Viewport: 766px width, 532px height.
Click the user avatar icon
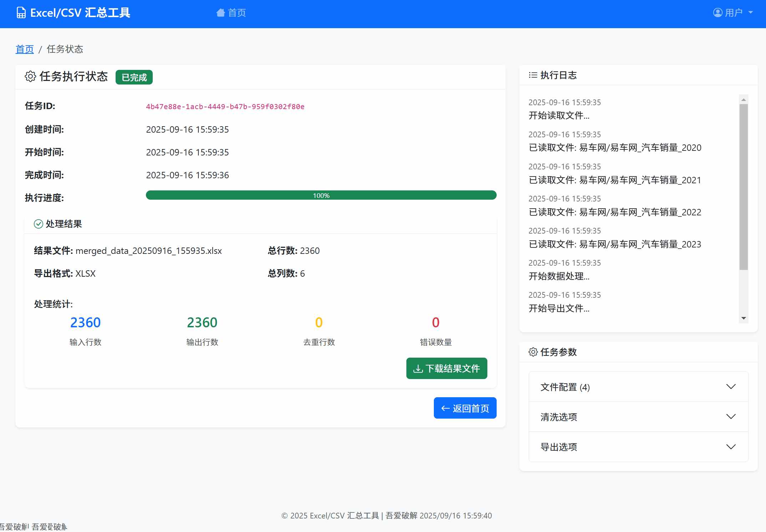(717, 13)
